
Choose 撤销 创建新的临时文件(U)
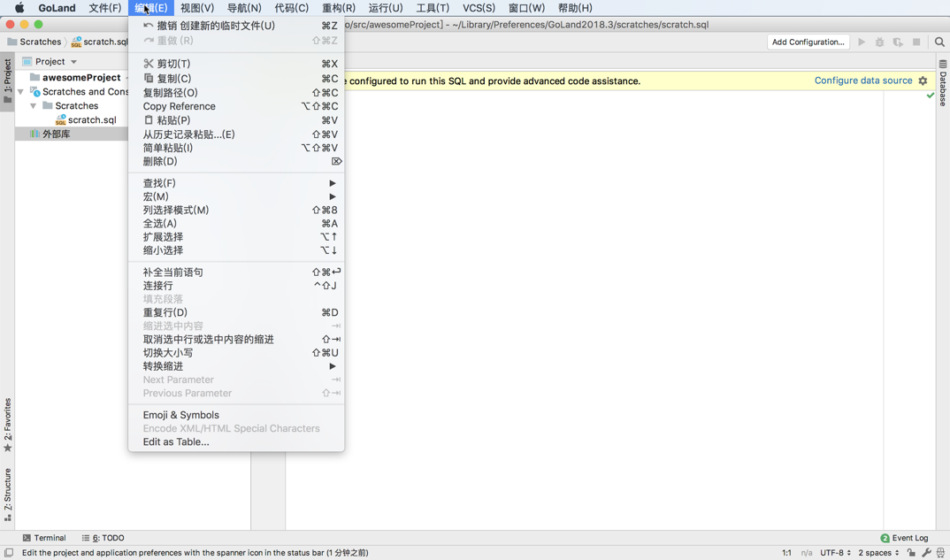click(x=236, y=26)
